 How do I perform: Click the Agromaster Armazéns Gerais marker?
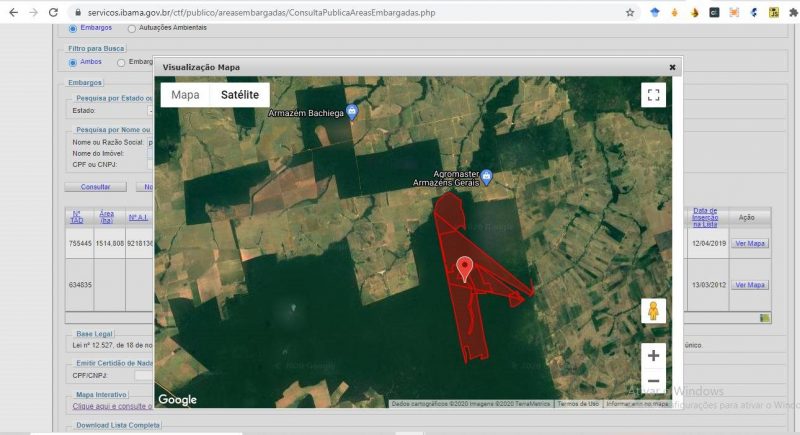pyautogui.click(x=486, y=176)
